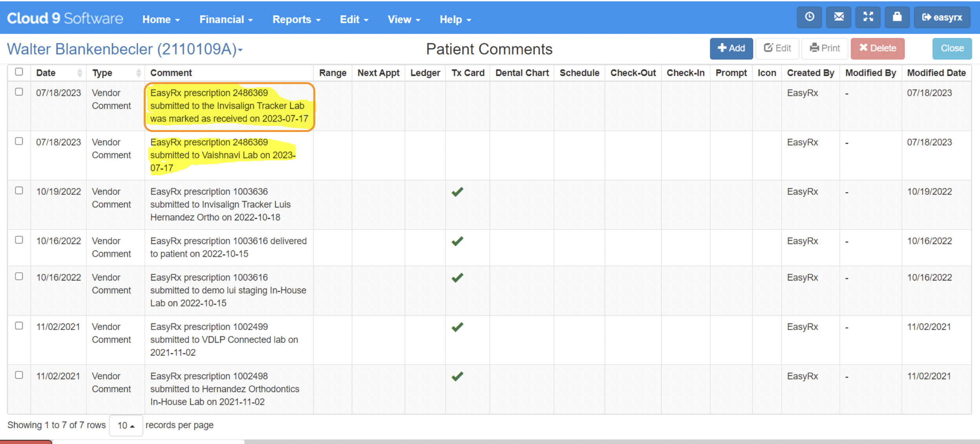The image size is (980, 444).
Task: Click the Range column header
Action: (333, 73)
